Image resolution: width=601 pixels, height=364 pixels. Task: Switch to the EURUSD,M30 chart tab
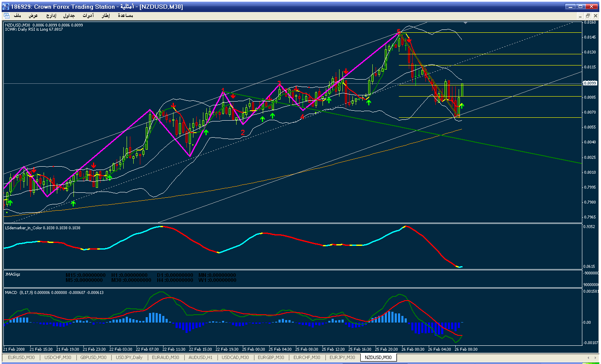[x=21, y=357]
